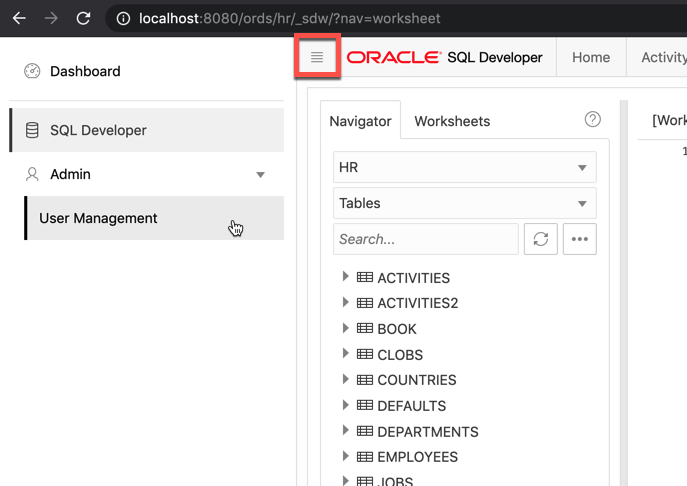This screenshot has width=687, height=486.
Task: Select Dashboard in side menu
Action: click(x=147, y=71)
